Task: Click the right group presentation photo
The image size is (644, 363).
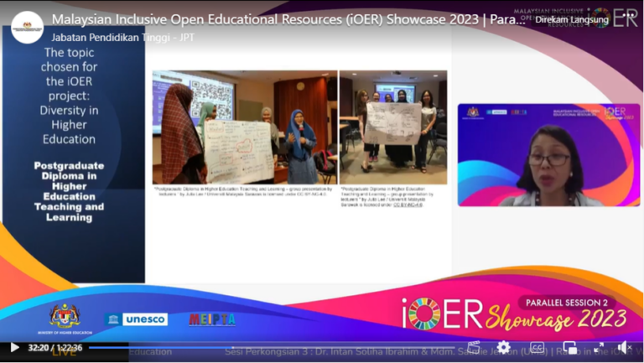Action: point(392,127)
